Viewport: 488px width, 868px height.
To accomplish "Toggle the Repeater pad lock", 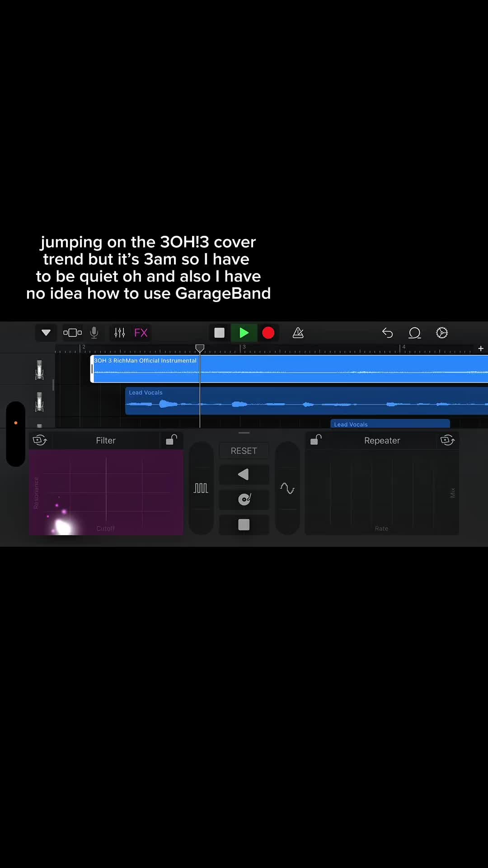I will point(316,440).
